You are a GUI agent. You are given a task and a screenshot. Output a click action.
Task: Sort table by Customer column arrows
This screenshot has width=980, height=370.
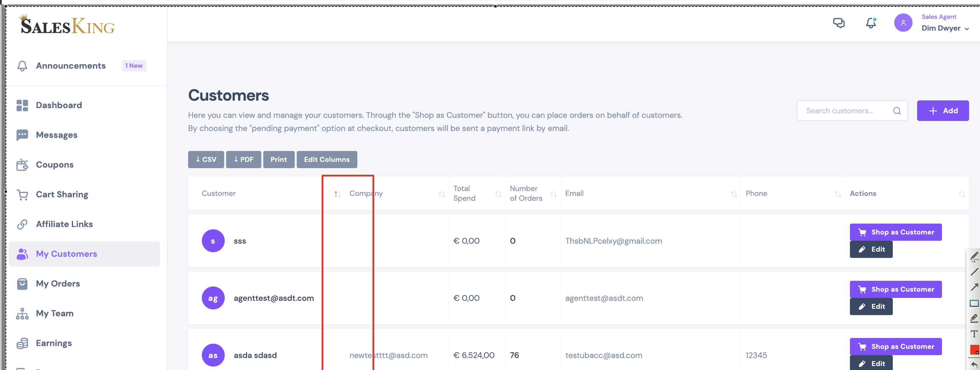tap(337, 194)
